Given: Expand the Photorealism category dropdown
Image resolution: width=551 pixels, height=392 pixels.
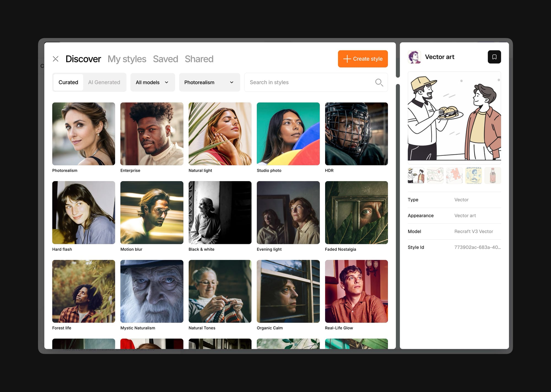Looking at the screenshot, I should (209, 82).
